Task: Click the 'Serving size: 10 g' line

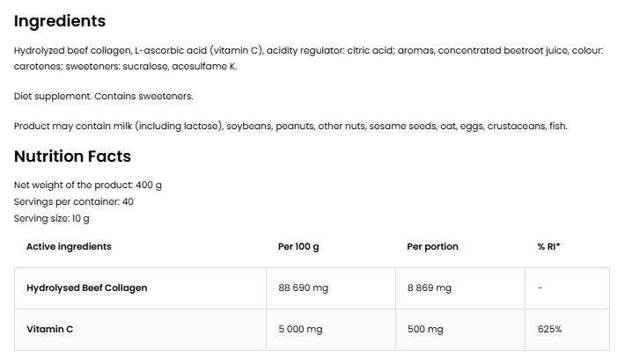Action: pos(52,218)
